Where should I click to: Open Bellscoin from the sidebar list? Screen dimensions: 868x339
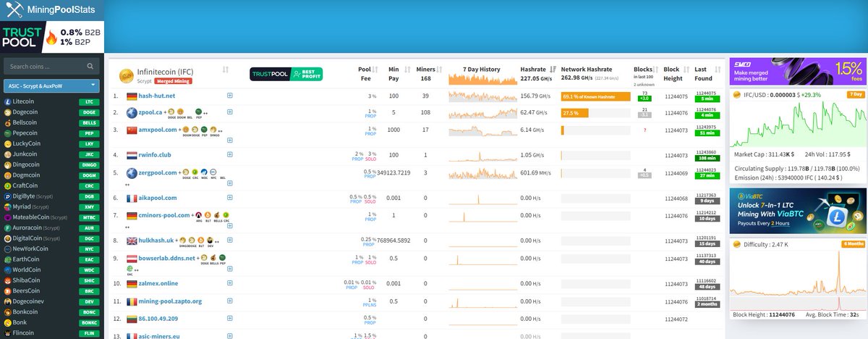pyautogui.click(x=25, y=123)
